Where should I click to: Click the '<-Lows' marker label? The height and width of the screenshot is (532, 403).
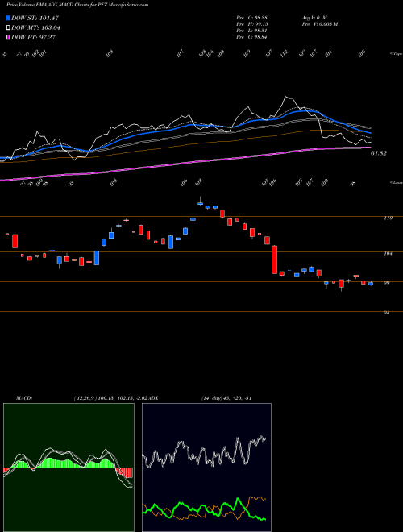click(396, 182)
